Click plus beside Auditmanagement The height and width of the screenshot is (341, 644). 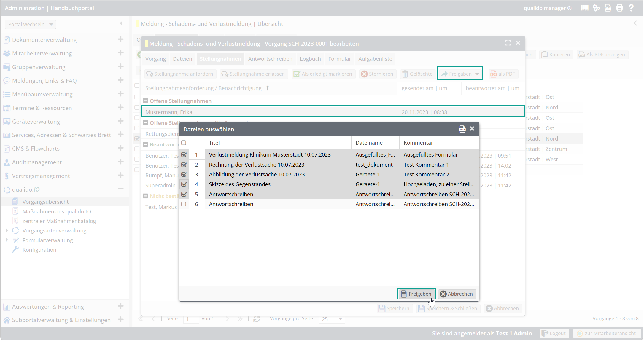(121, 162)
